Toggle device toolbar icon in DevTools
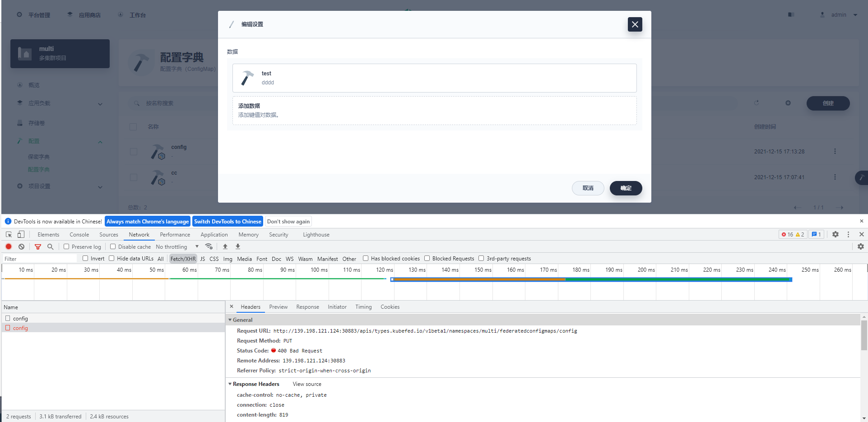Image resolution: width=868 pixels, height=422 pixels. [21, 234]
